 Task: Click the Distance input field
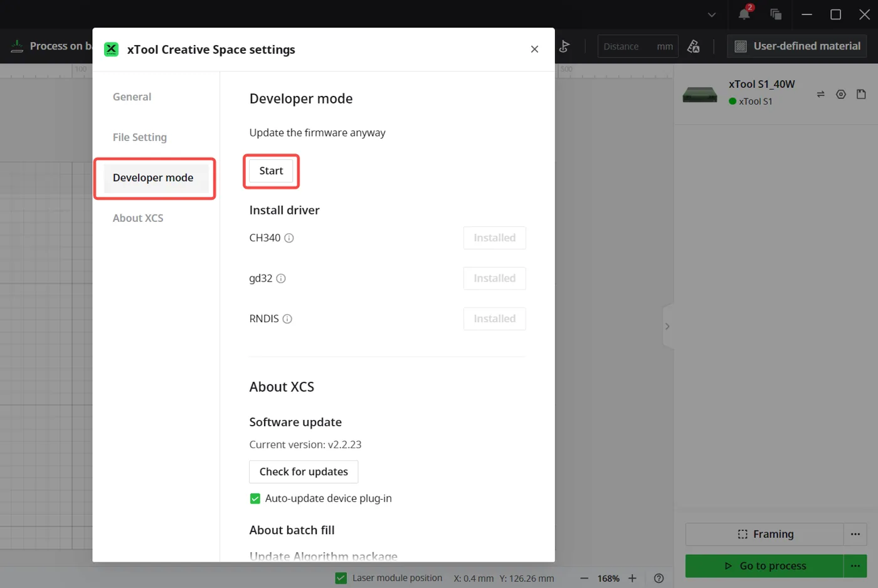click(638, 46)
